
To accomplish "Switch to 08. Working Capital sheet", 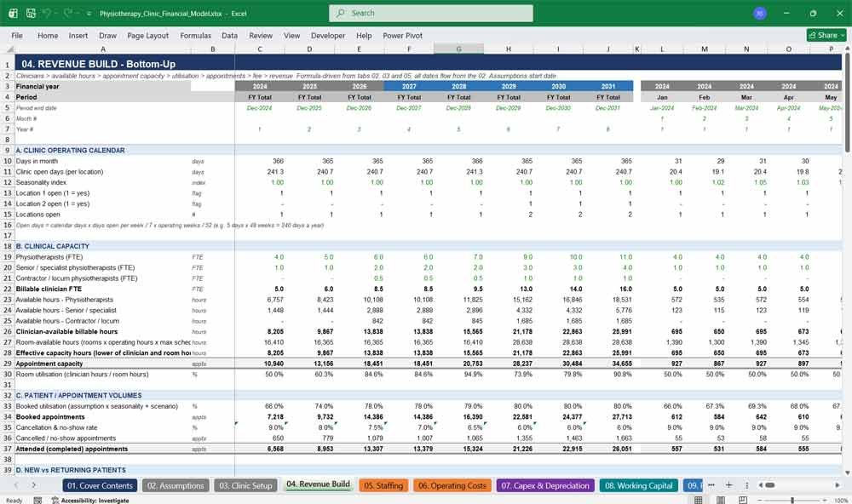I will click(638, 485).
